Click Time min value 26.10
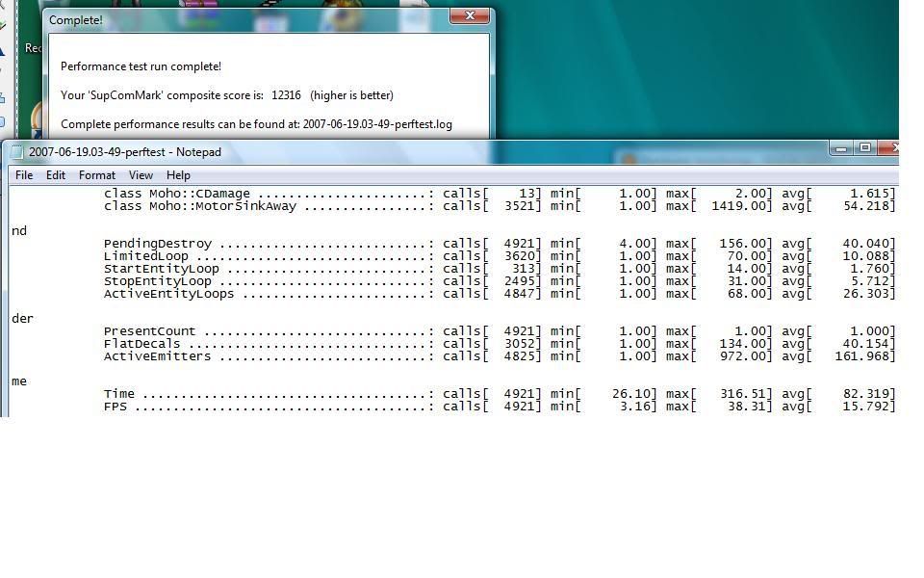The image size is (924, 578). [631, 394]
